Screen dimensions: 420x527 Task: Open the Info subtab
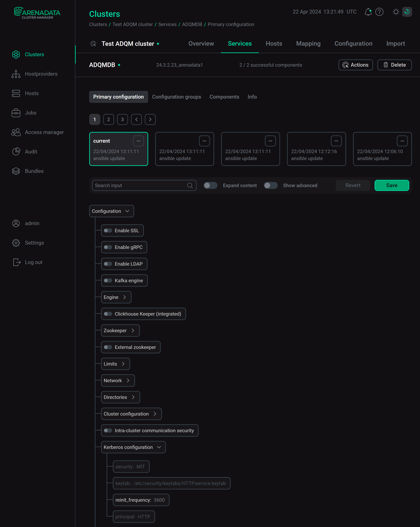coord(252,97)
